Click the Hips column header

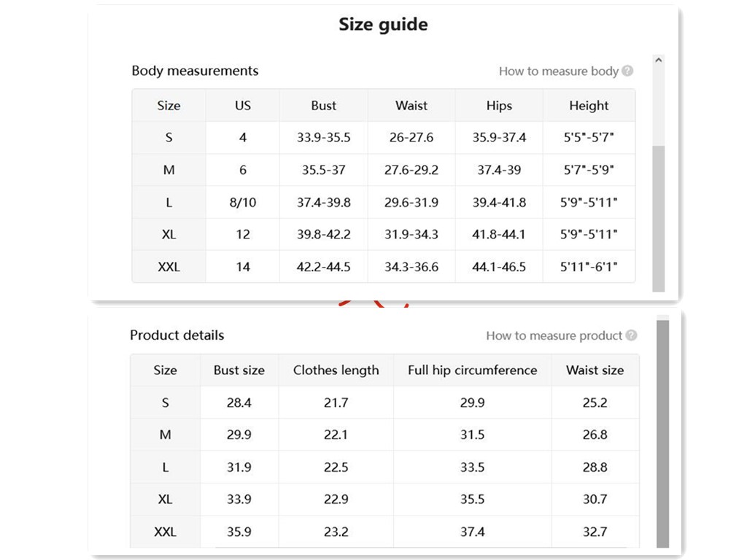click(499, 106)
